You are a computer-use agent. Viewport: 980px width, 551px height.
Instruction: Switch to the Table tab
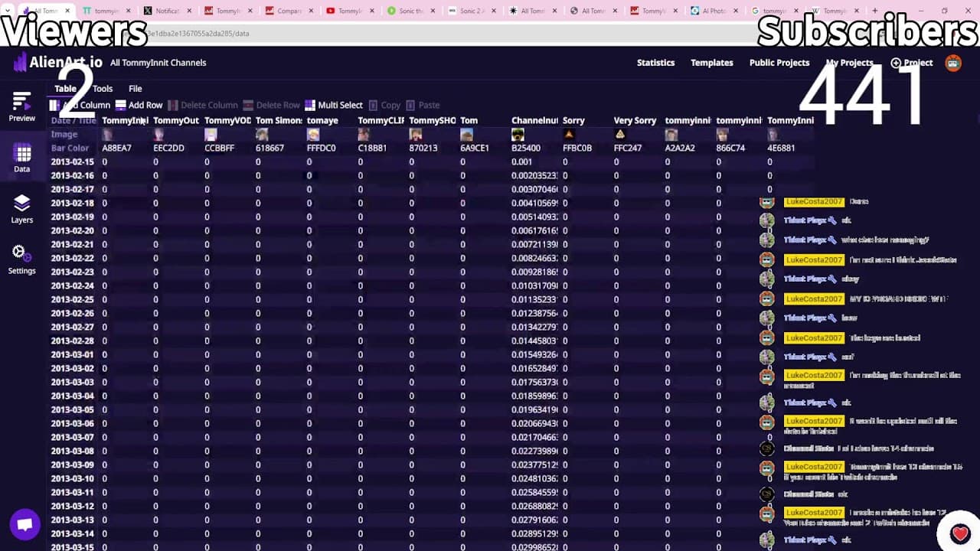65,89
